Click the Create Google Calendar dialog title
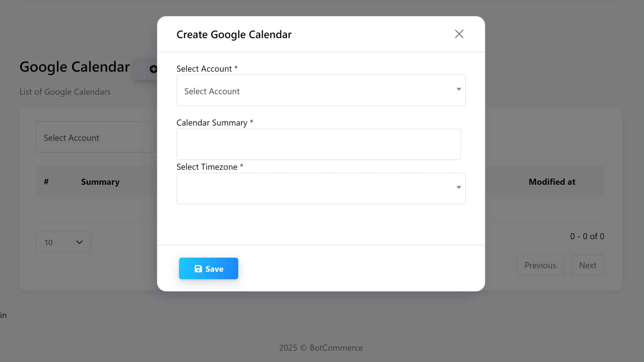Screen dimensions: 644x362 [234, 35]
